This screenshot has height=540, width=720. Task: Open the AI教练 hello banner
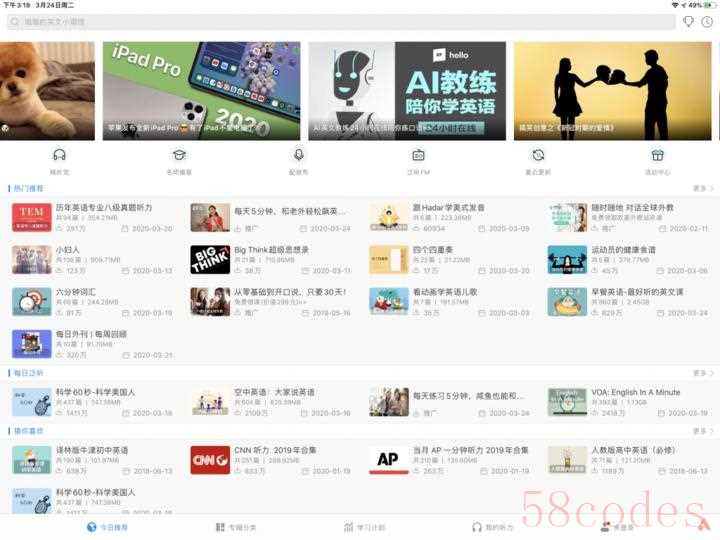click(x=407, y=91)
